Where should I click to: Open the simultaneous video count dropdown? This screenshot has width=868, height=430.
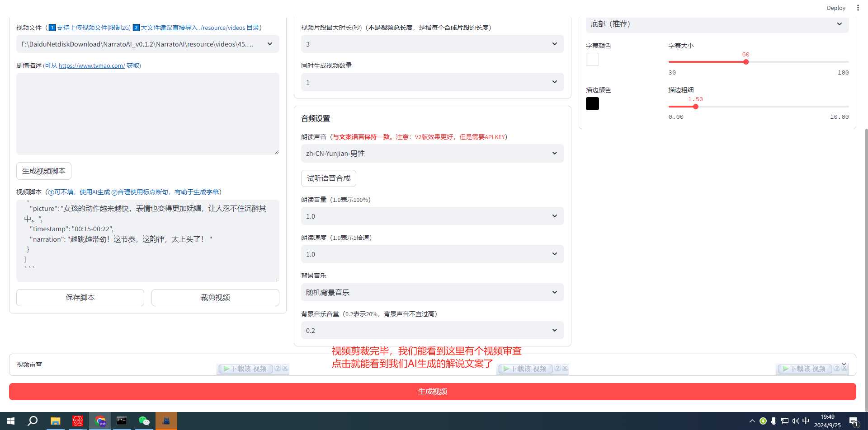click(433, 82)
